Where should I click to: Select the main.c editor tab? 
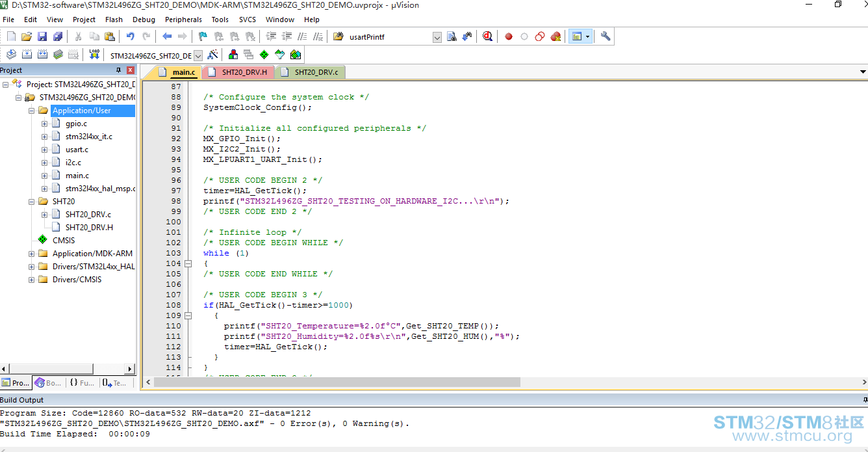(177, 72)
